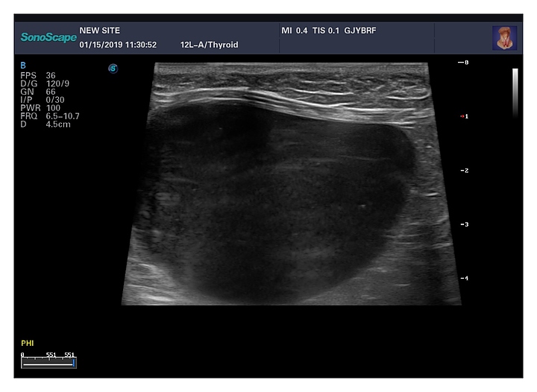Select the PHI label above cine bar

point(27,343)
